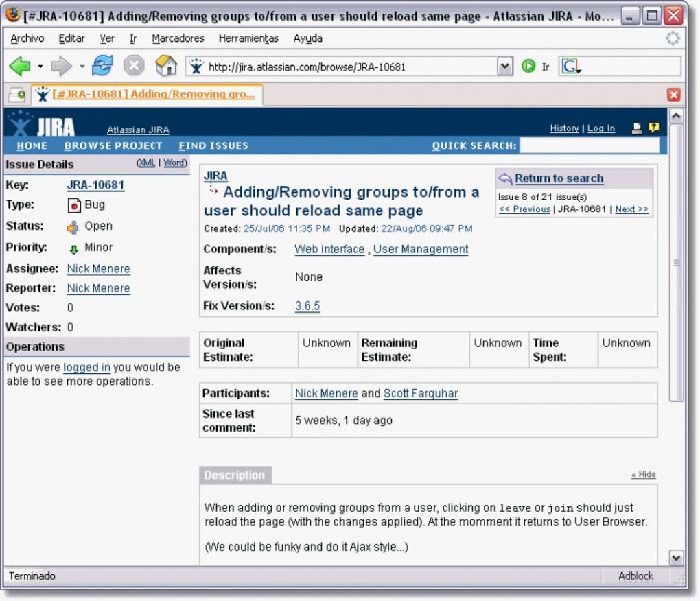Image resolution: width=700 pixels, height=601 pixels.
Task: Click the Log In link
Action: click(x=601, y=128)
